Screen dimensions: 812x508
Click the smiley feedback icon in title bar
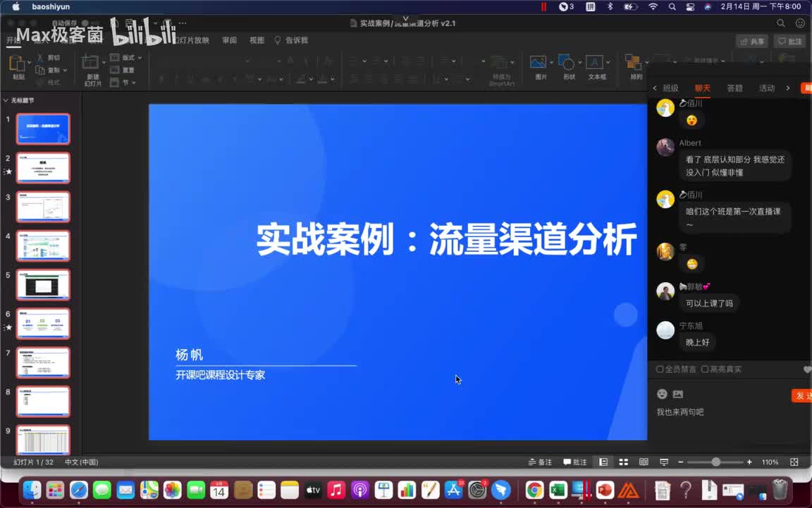(800, 23)
